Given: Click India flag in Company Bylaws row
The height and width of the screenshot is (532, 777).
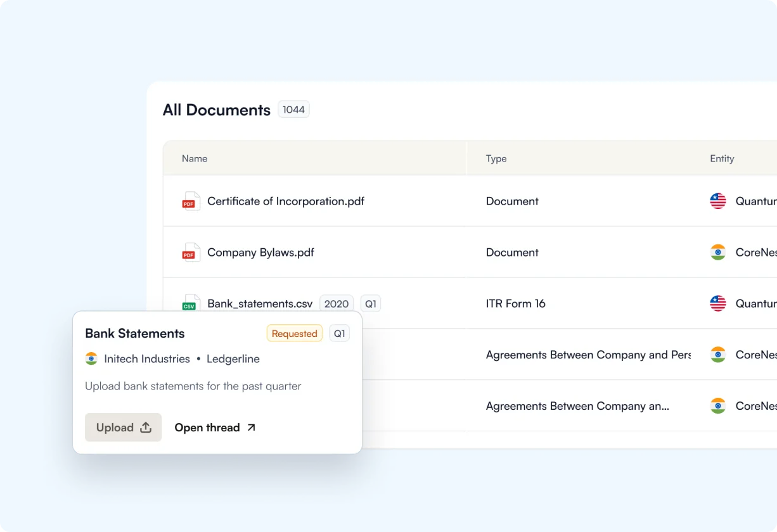Looking at the screenshot, I should [717, 253].
